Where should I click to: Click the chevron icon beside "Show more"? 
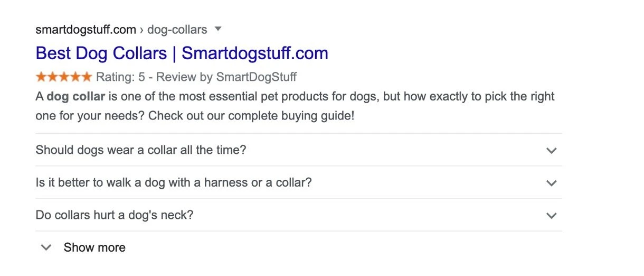point(46,247)
